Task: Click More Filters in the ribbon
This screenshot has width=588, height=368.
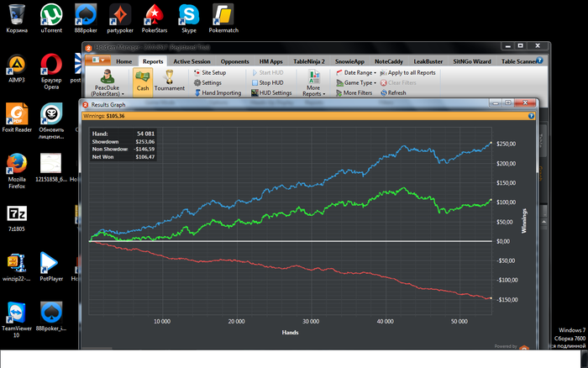Action: tap(354, 92)
